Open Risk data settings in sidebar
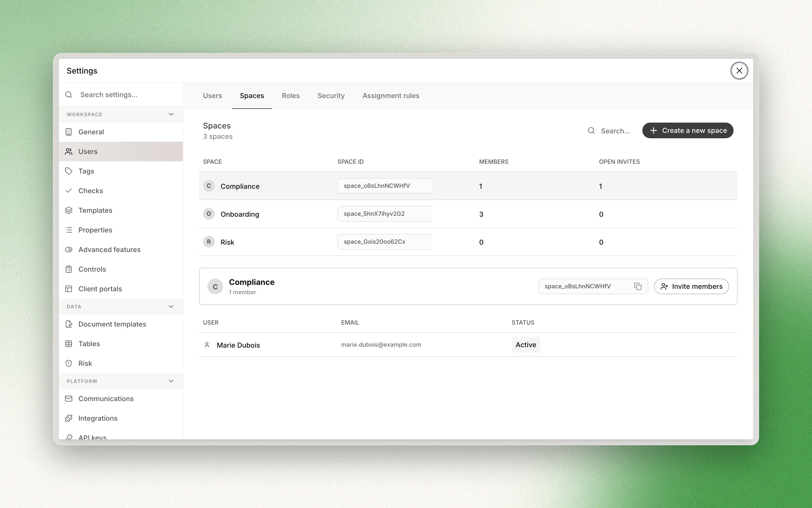Screen dimensions: 812x508 [x=121, y=364]
